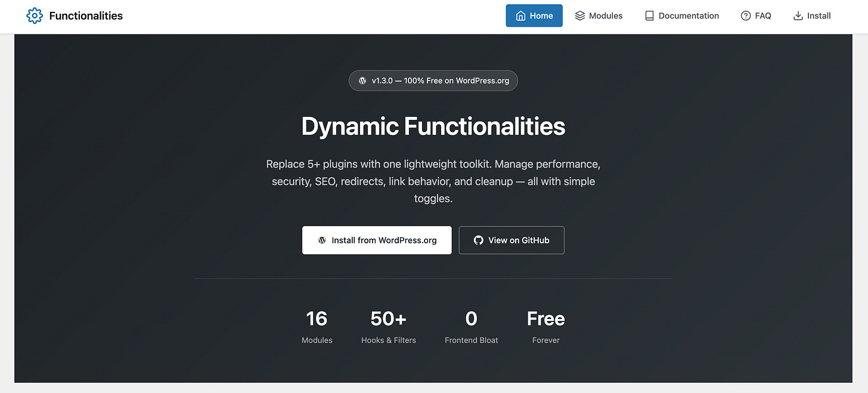The height and width of the screenshot is (393, 868).
Task: Click the question mark icon beside FAQ
Action: [746, 16]
